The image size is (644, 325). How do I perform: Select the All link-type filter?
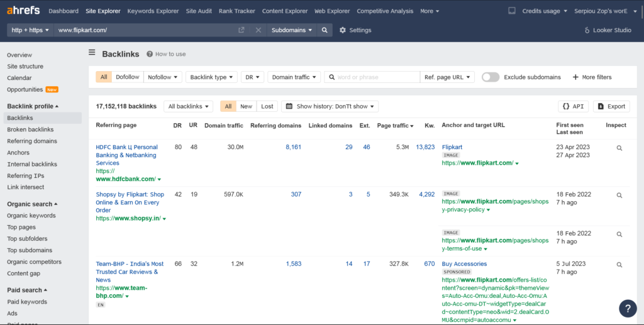tap(104, 77)
